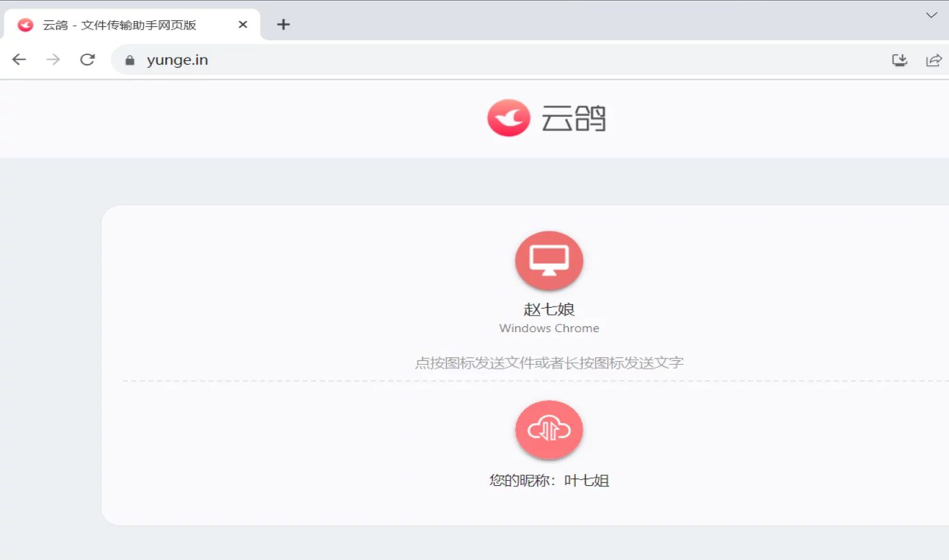Expand the tab search chevron
This screenshot has height=560, width=949.
[x=931, y=15]
